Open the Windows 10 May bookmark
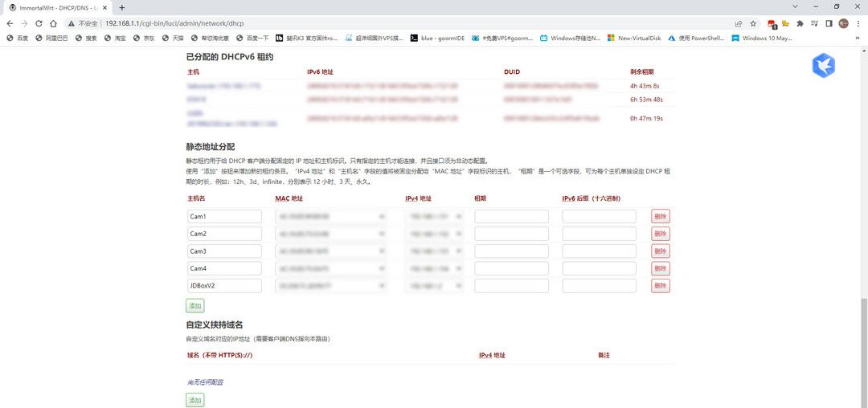Viewport: 868px width, 408px height. (x=762, y=38)
